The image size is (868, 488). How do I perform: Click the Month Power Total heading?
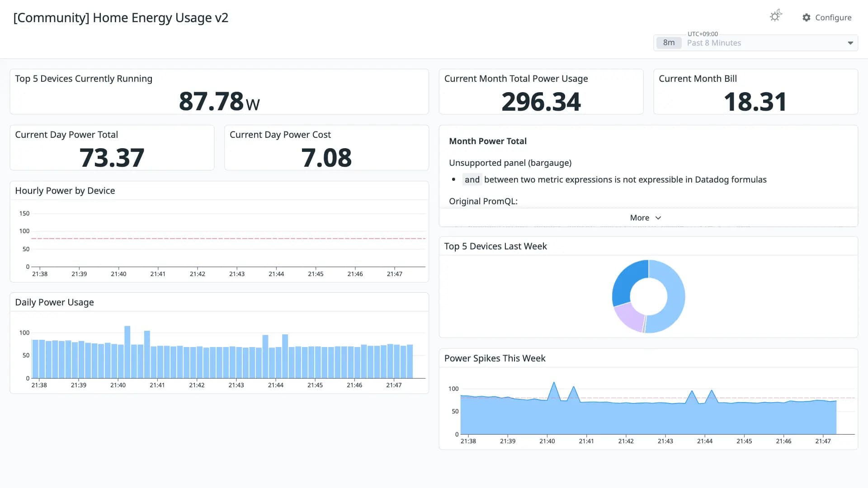pos(488,141)
